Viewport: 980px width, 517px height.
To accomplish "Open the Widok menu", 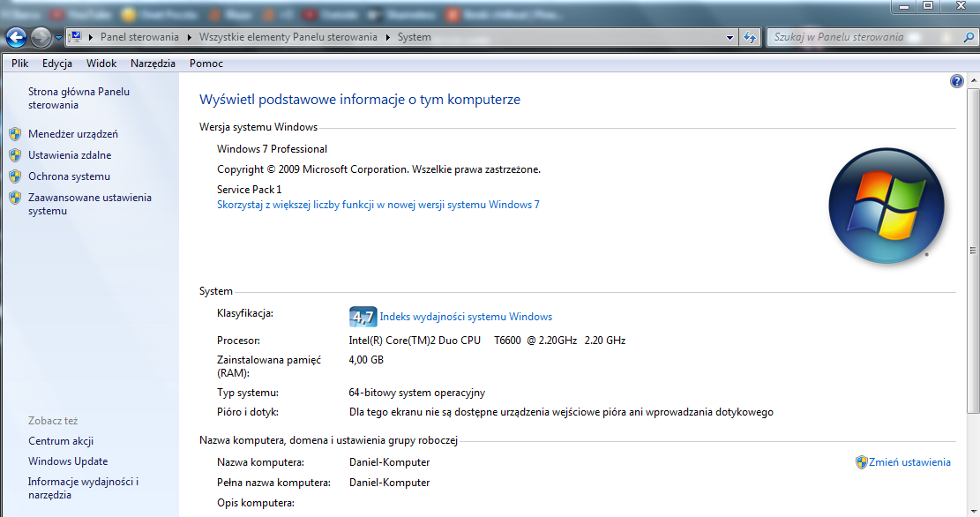I will click(x=101, y=64).
